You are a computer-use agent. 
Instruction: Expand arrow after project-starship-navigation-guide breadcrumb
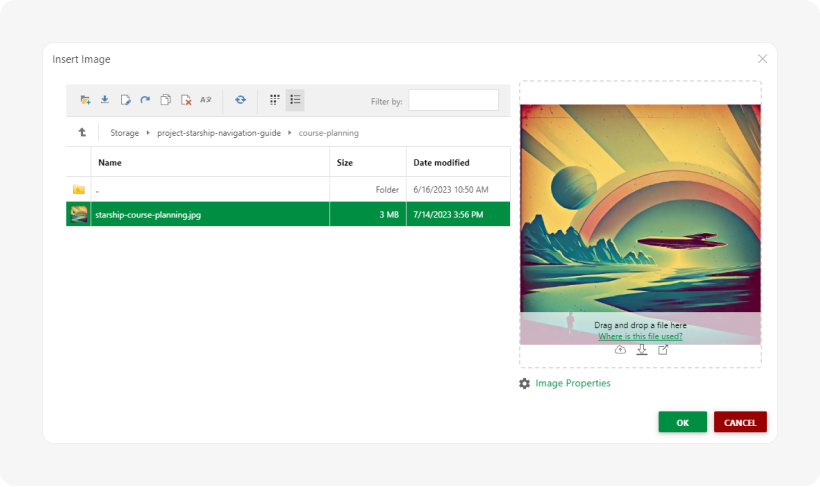click(x=289, y=133)
